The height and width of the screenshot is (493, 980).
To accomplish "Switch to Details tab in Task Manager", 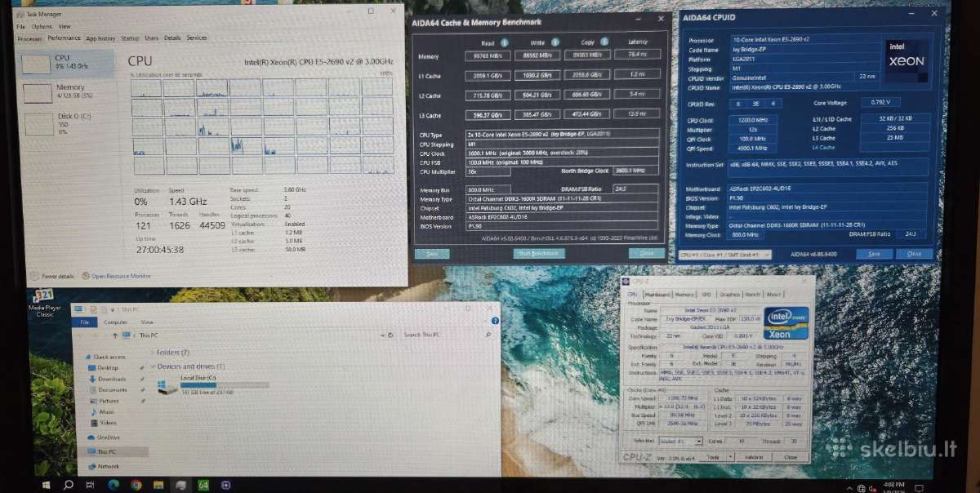I will (172, 38).
